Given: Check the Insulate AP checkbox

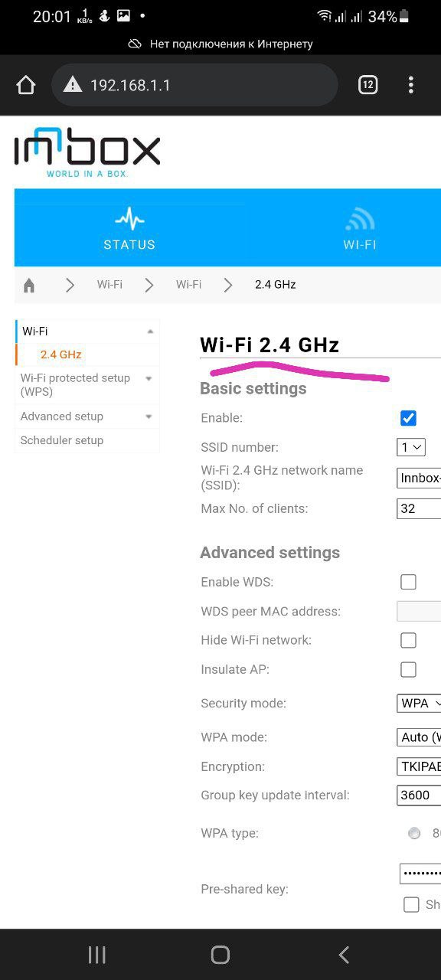Looking at the screenshot, I should (409, 669).
